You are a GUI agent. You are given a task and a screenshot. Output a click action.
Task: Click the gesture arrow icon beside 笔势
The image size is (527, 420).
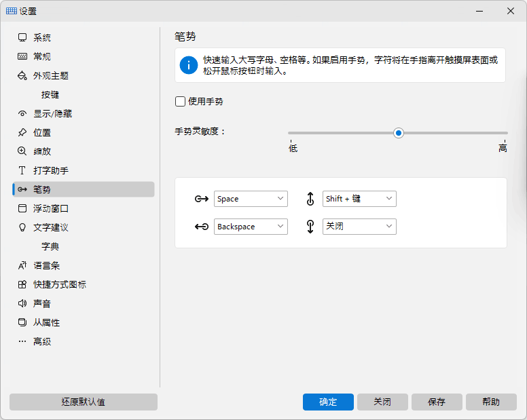click(22, 189)
